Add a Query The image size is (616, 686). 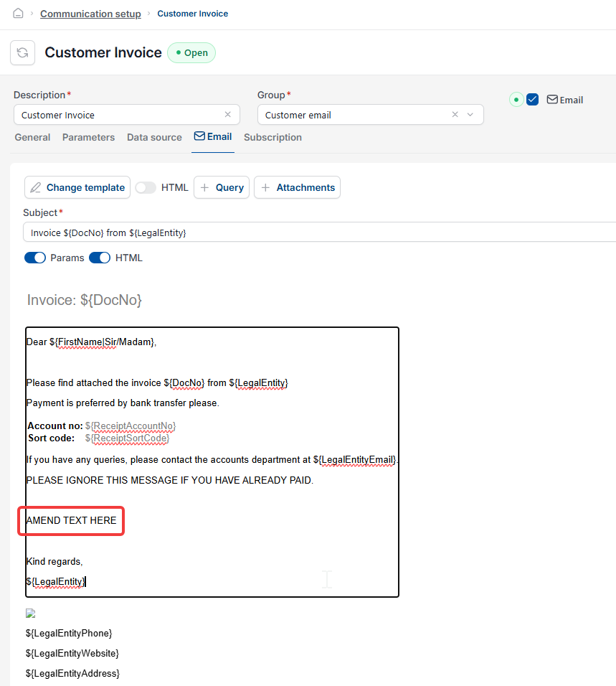click(222, 188)
